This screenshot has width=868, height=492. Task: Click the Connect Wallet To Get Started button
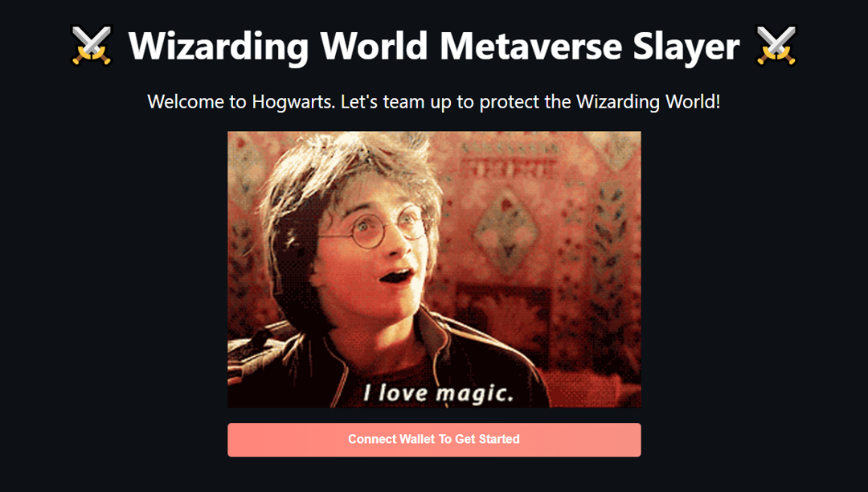tap(434, 440)
